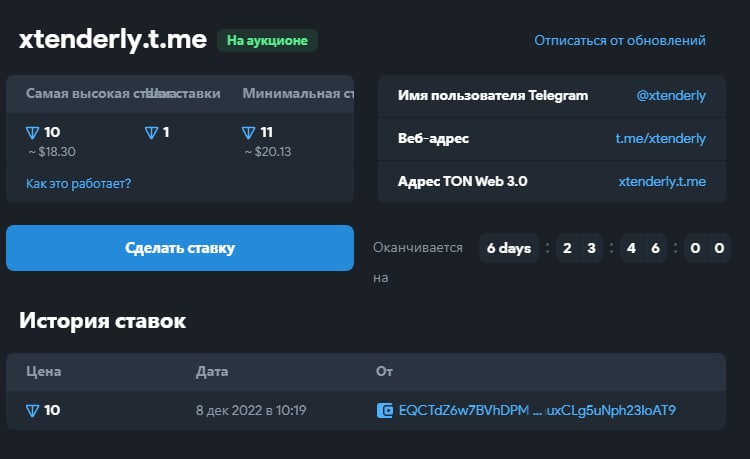Click the "От" column header
The width and height of the screenshot is (750, 459).
coord(384,371)
